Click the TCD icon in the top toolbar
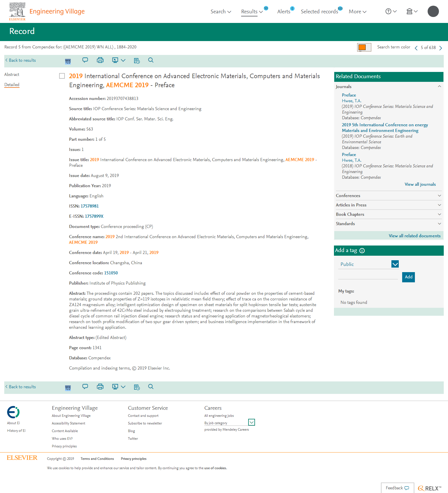This screenshot has width=448, height=493. (68, 61)
